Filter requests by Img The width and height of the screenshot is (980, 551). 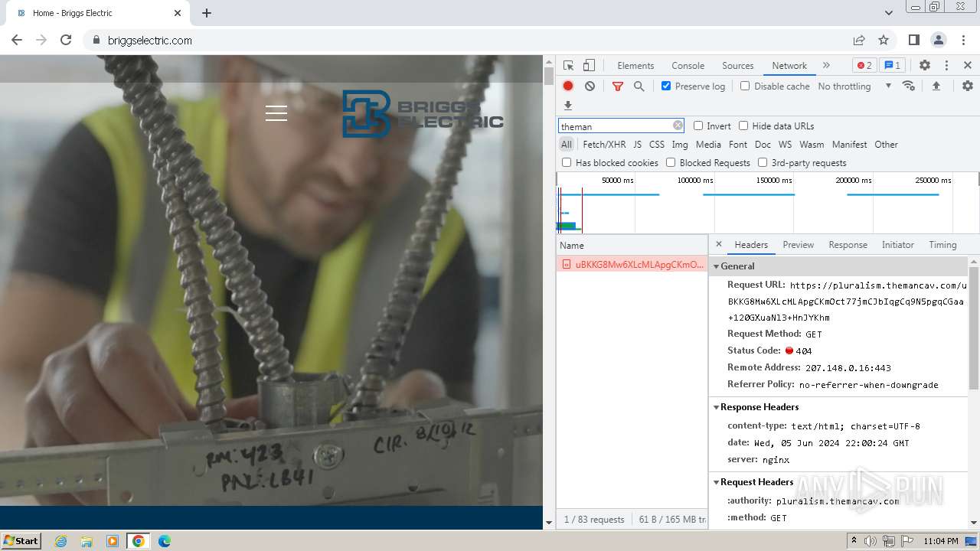tap(680, 145)
